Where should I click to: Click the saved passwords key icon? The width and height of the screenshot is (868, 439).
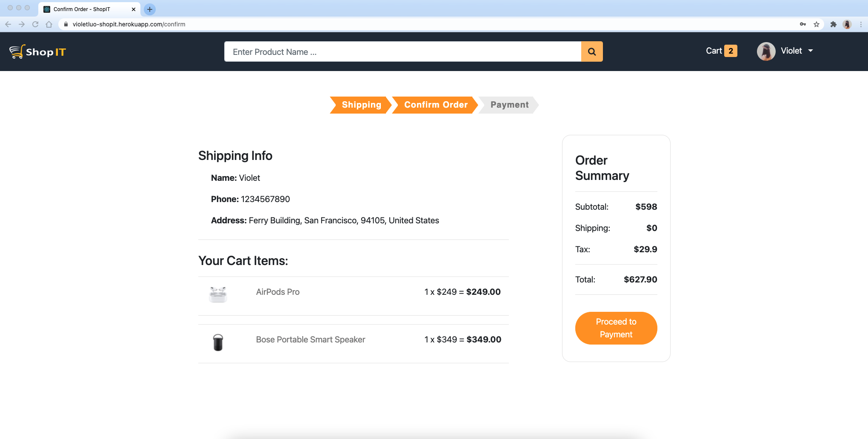pyautogui.click(x=803, y=24)
